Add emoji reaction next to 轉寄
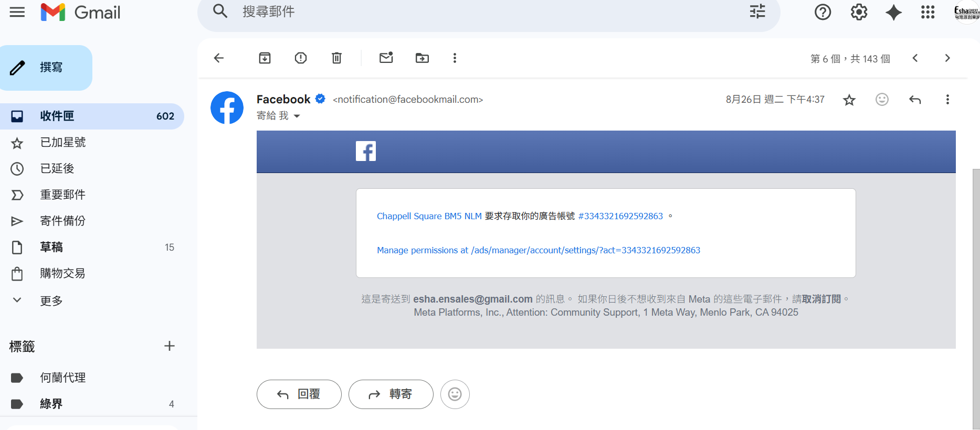Image resolution: width=980 pixels, height=430 pixels. (455, 394)
